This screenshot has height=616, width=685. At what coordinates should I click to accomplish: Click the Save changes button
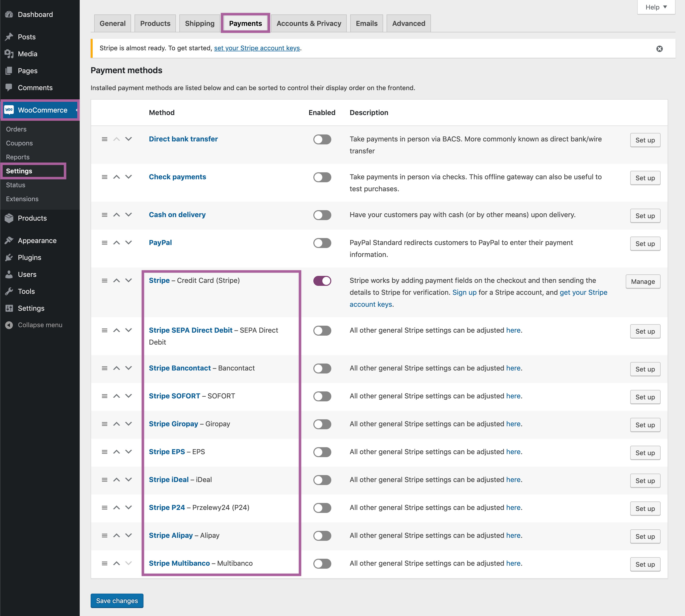click(117, 601)
